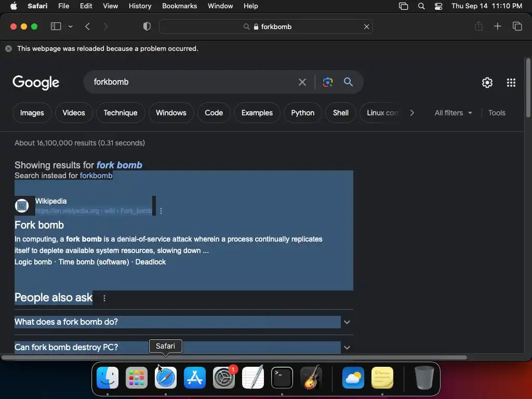This screenshot has height=399, width=532.
Task: Show more filter chips arrow
Action: [x=412, y=113]
